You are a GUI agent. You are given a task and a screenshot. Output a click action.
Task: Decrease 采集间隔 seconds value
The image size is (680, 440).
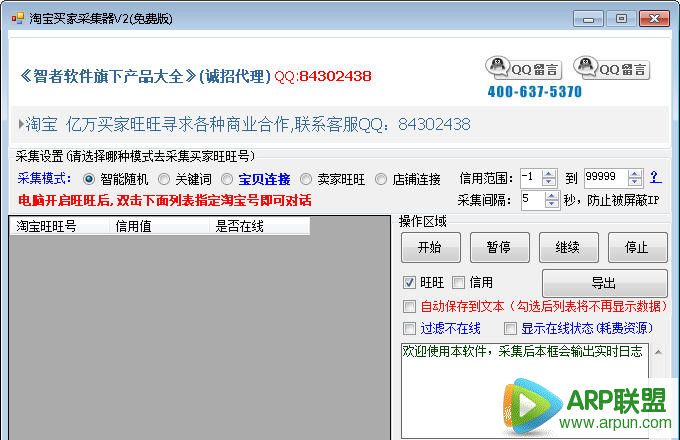click(x=552, y=204)
